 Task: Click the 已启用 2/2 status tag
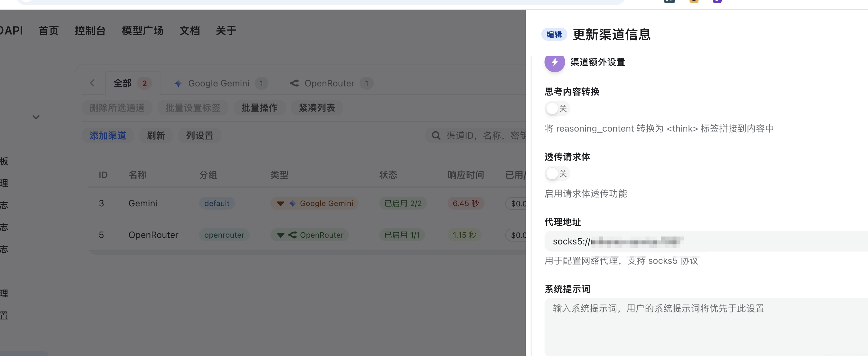(x=403, y=203)
